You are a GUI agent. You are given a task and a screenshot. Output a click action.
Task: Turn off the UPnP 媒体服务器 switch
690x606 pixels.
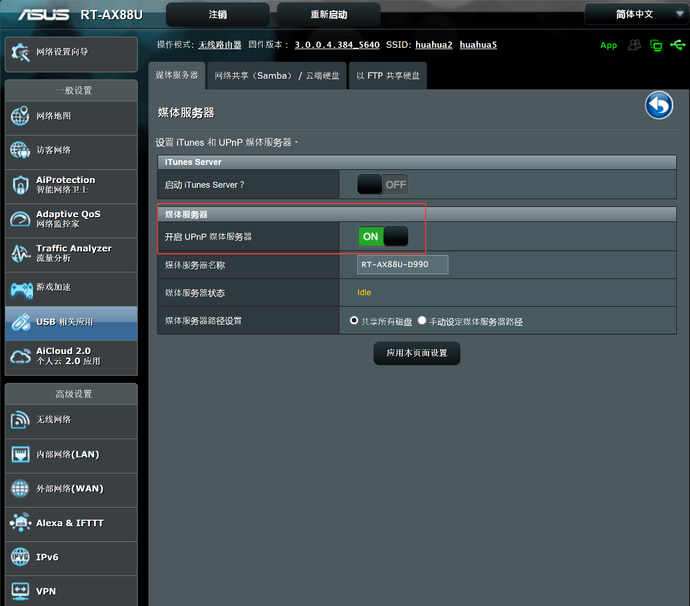point(384,236)
